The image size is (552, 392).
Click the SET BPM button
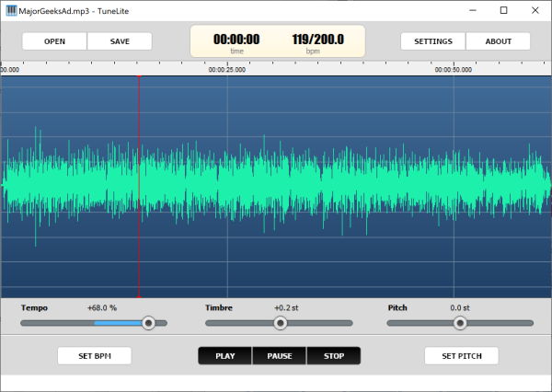coord(94,356)
